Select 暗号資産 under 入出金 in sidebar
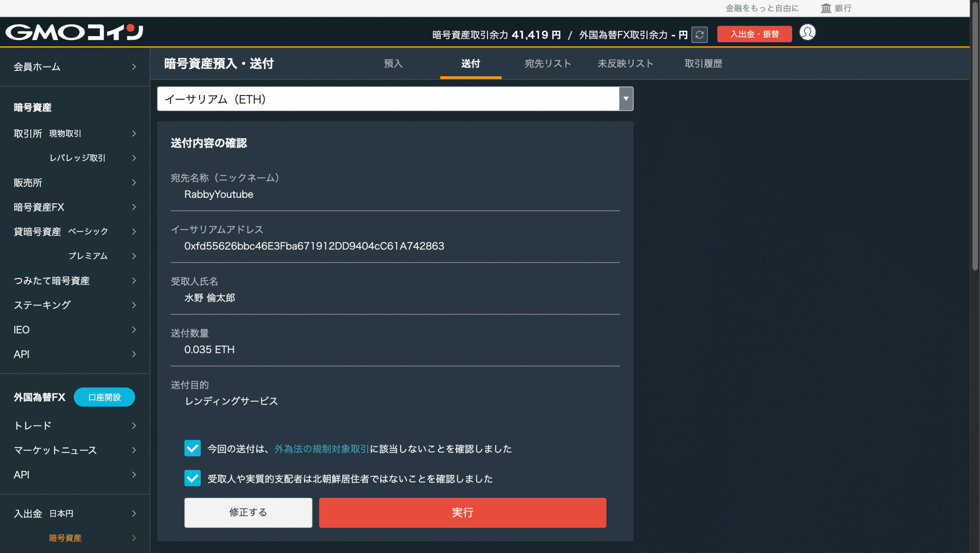The image size is (980, 553). tap(65, 538)
